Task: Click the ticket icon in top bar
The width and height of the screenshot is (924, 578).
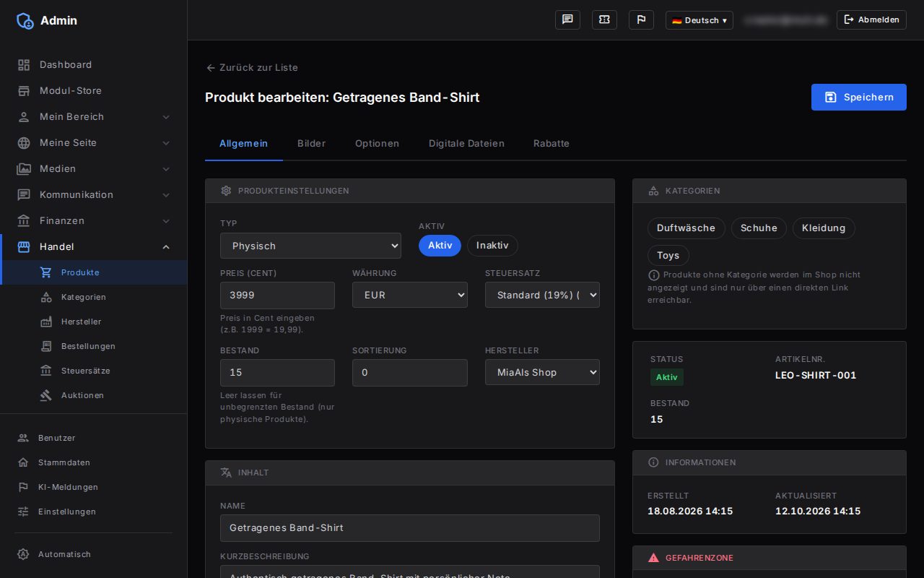Action: [604, 20]
